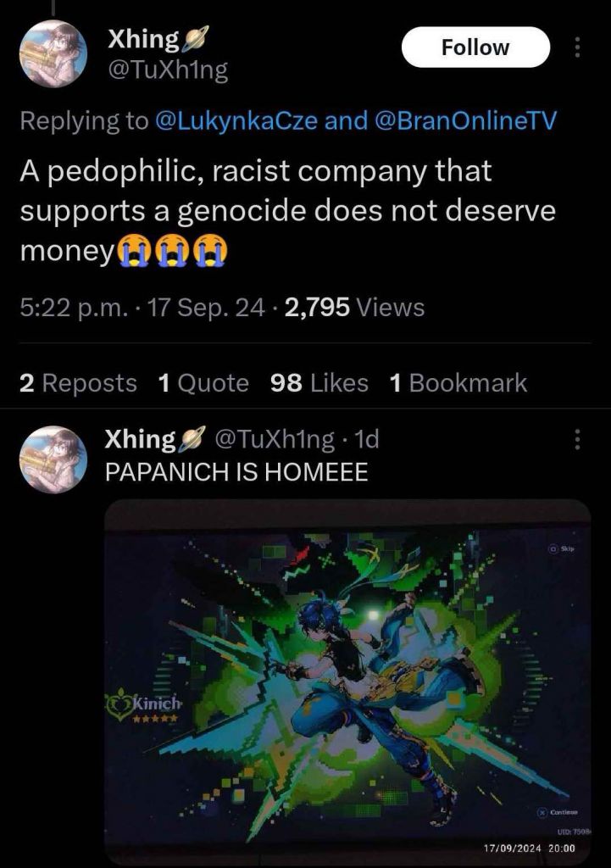This screenshot has width=611, height=868.
Task: Open the 1 Bookmark count
Action: tap(458, 383)
